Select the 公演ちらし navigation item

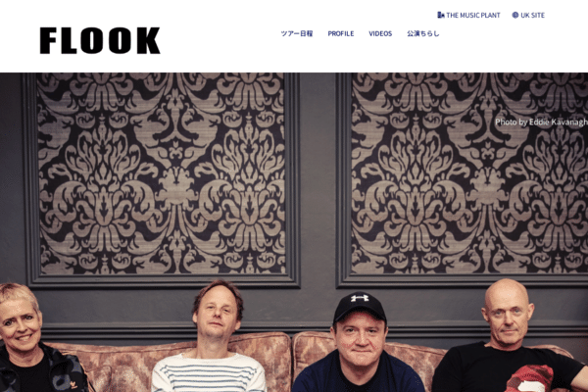pyautogui.click(x=423, y=33)
